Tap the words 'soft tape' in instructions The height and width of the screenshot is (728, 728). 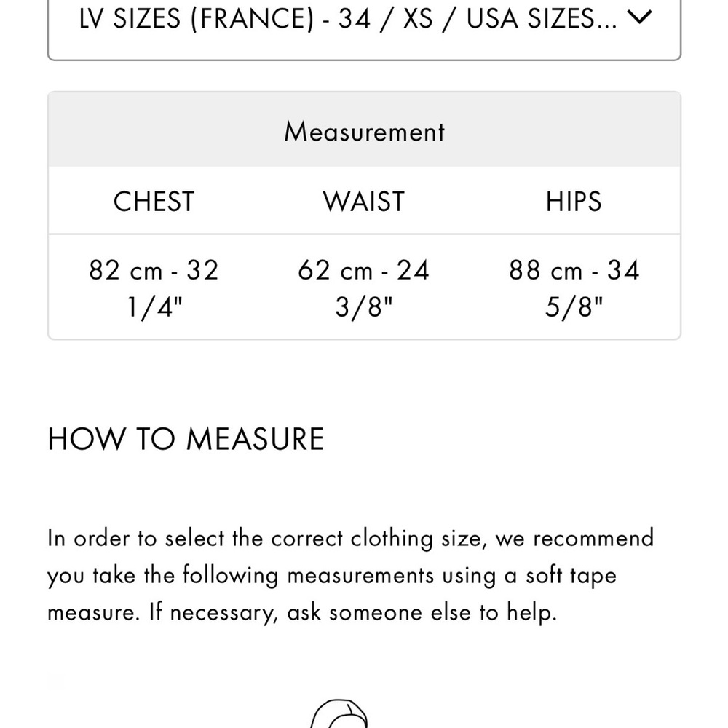571,576
